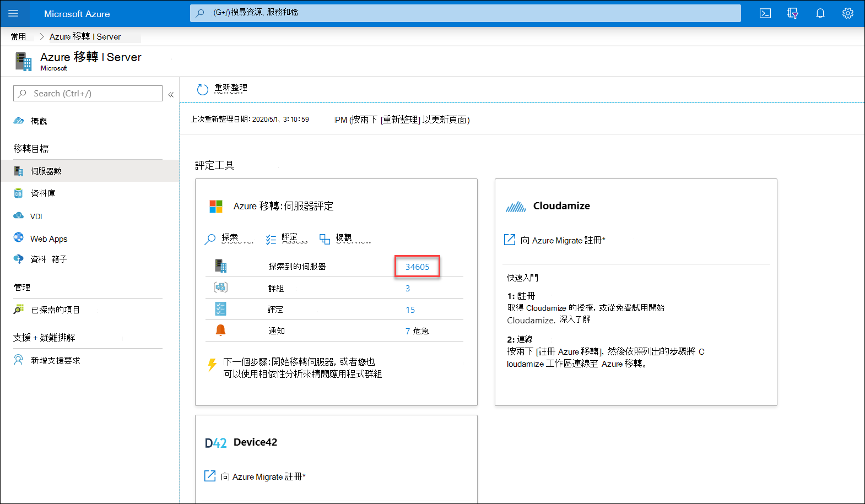This screenshot has width=865, height=504.
Task: Open 新增支援要求 in sidebar
Action: (55, 360)
